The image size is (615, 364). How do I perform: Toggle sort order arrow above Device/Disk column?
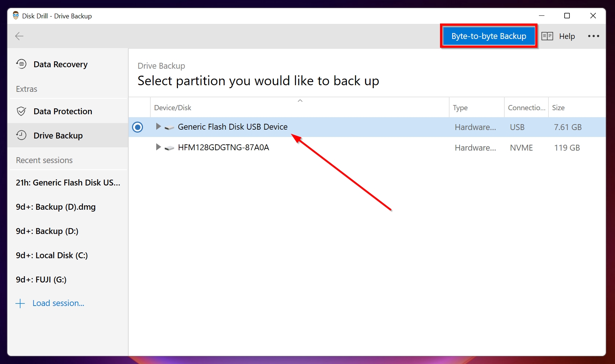coord(300,101)
